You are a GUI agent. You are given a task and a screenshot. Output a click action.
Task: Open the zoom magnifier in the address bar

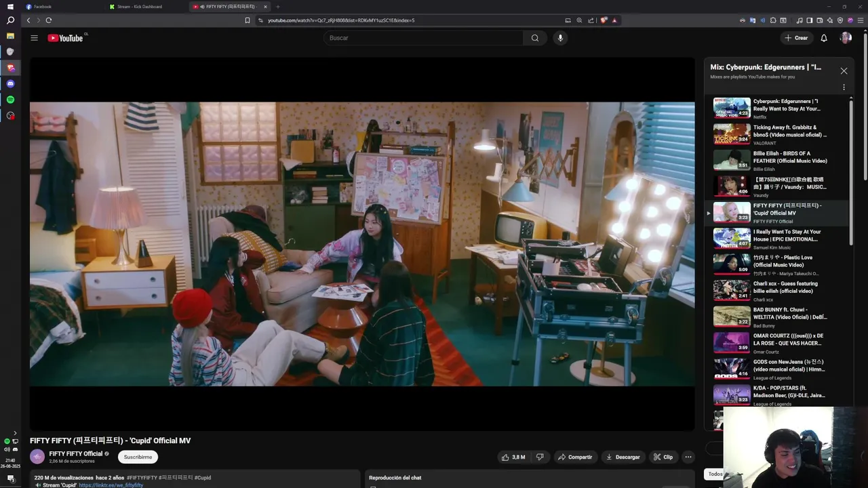point(579,20)
